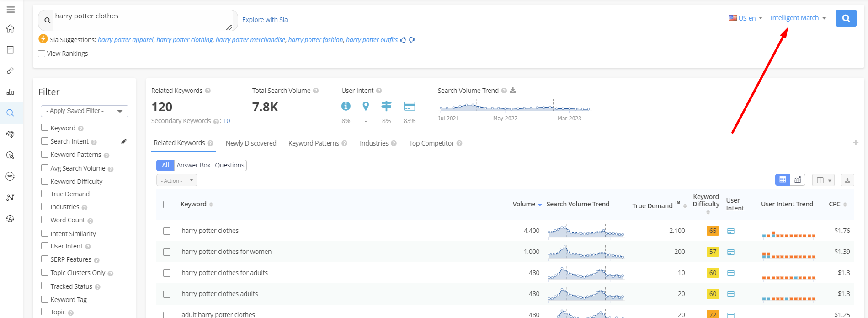
Task: Open the Action dropdown
Action: point(177,180)
